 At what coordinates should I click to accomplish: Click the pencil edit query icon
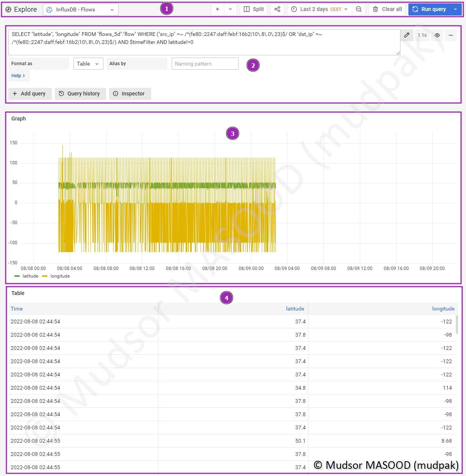coord(407,35)
